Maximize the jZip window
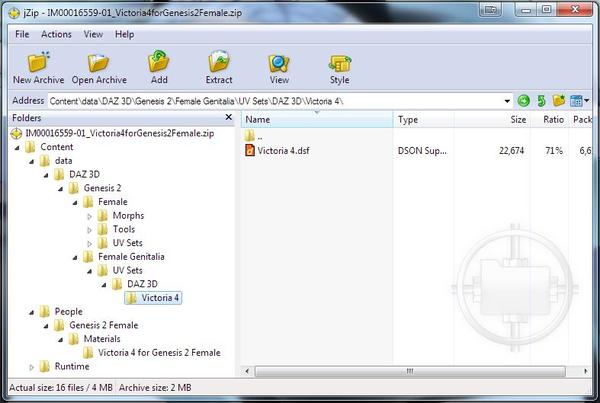 [546, 9]
